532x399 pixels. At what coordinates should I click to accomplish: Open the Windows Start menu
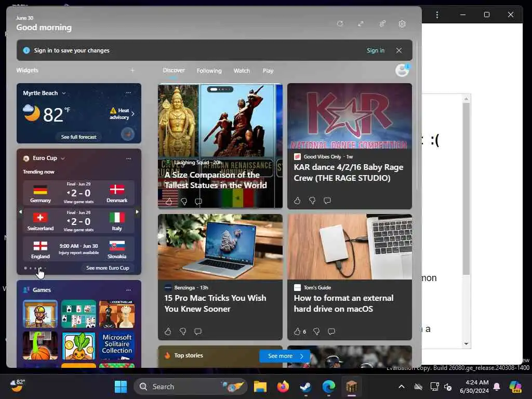[x=121, y=387]
